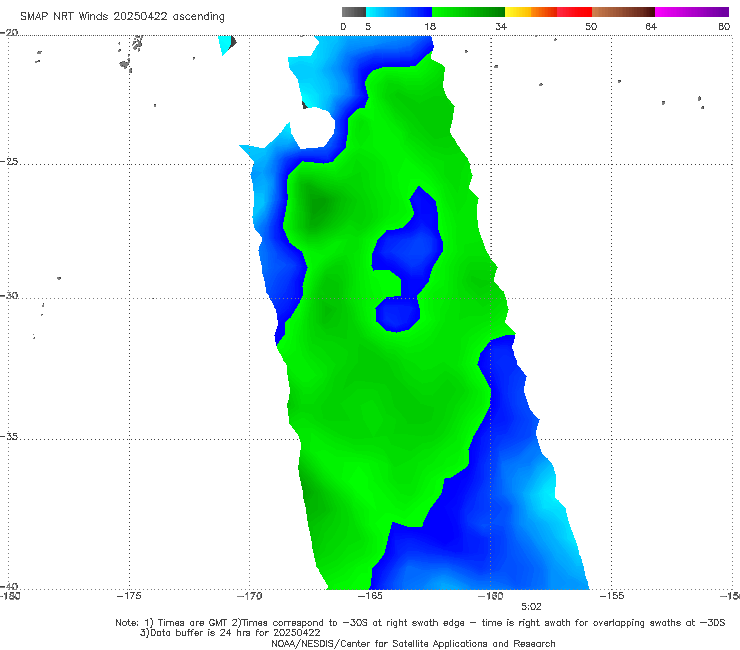Click the title text 'SMAP NRT Winds 20250422 ascending'

(122, 16)
